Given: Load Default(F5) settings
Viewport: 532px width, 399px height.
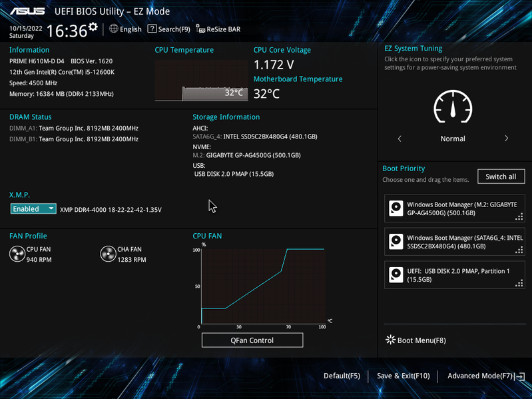Looking at the screenshot, I should pyautogui.click(x=342, y=376).
